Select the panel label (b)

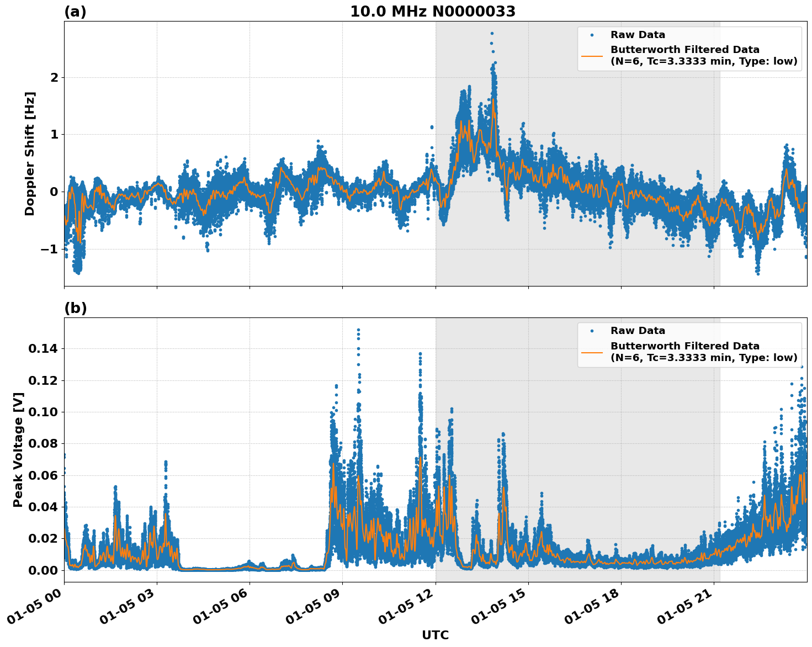(75, 308)
